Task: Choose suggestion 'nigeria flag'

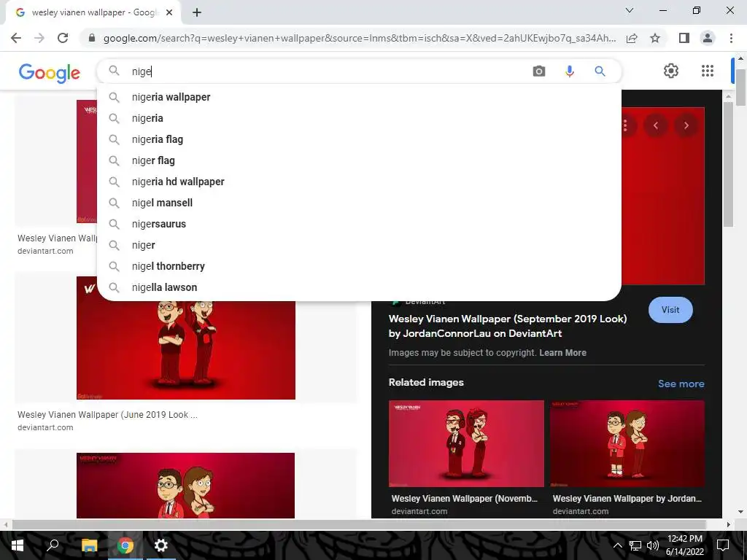Action: click(359, 139)
